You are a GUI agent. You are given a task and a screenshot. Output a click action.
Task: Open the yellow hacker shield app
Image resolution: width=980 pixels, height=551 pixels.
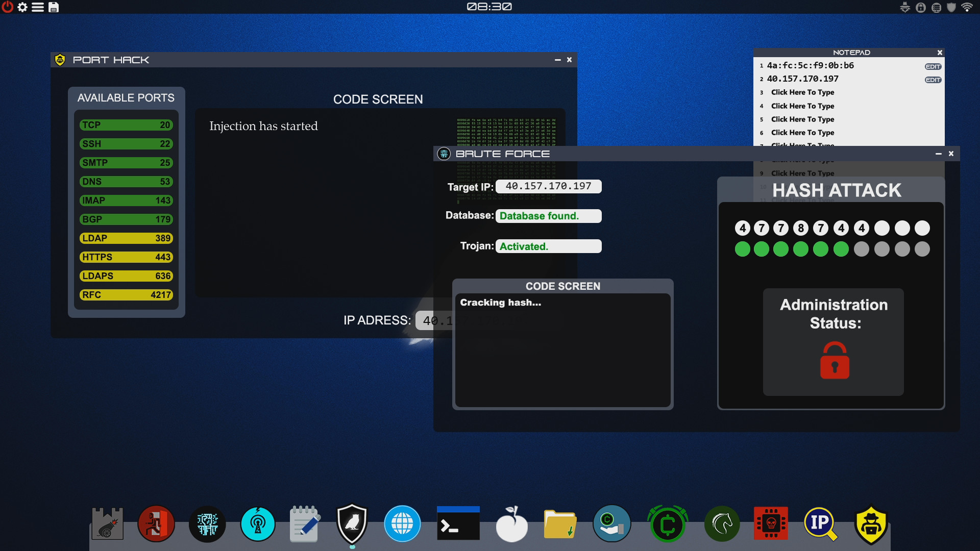coord(871,523)
